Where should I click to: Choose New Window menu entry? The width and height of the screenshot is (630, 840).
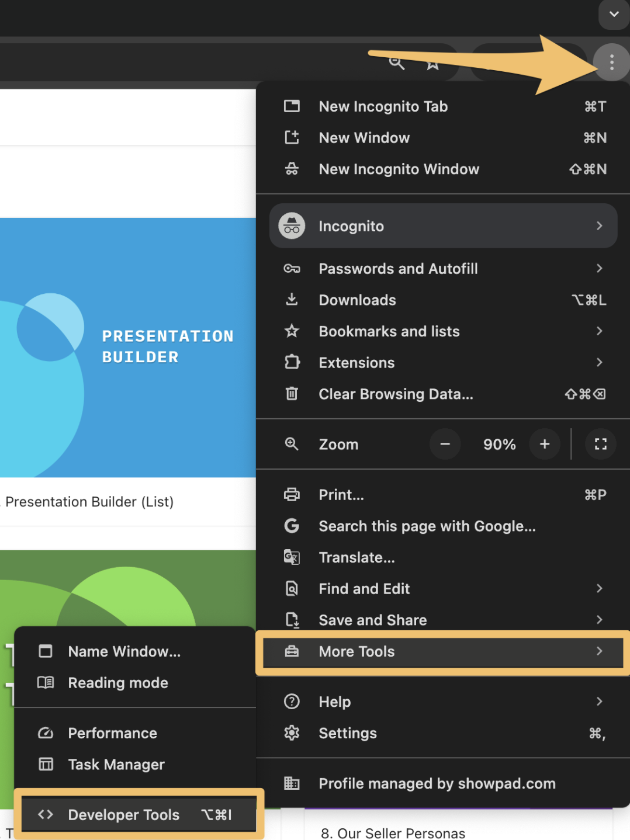[442, 138]
